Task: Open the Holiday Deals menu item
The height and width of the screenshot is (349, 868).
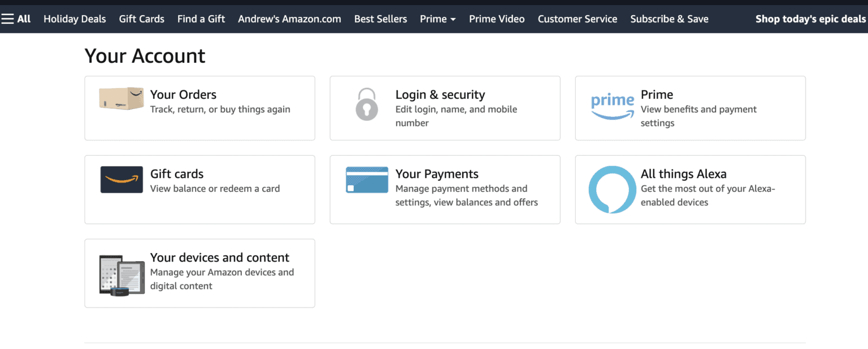Action: (75, 19)
